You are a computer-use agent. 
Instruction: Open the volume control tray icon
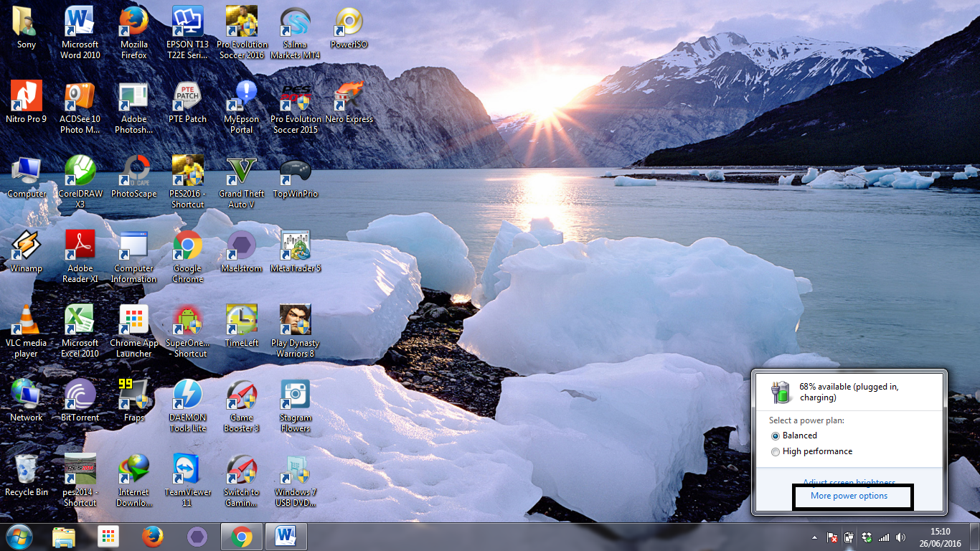tap(900, 537)
